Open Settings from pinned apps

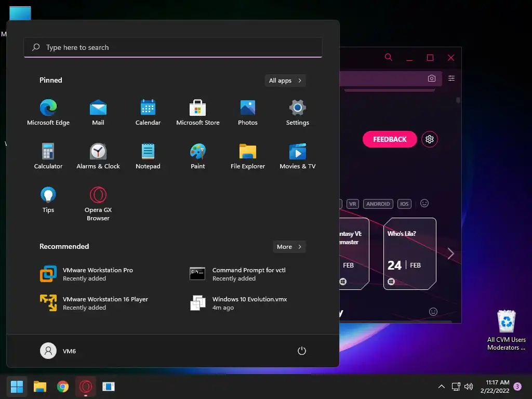click(298, 113)
